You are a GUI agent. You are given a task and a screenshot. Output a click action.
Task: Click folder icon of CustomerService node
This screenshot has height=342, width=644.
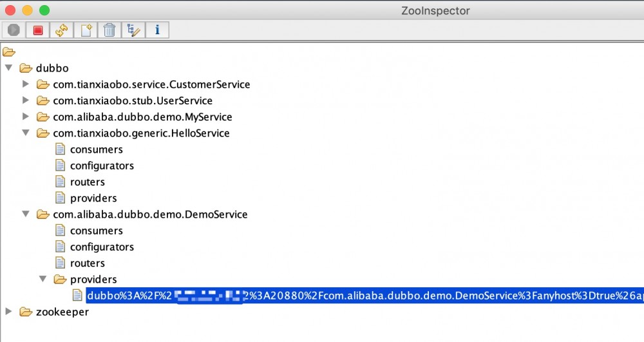(43, 84)
